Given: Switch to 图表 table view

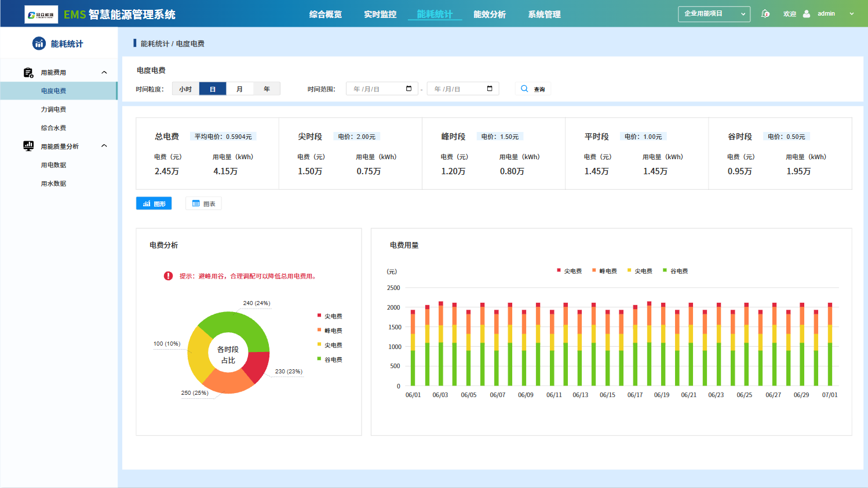Looking at the screenshot, I should point(203,204).
